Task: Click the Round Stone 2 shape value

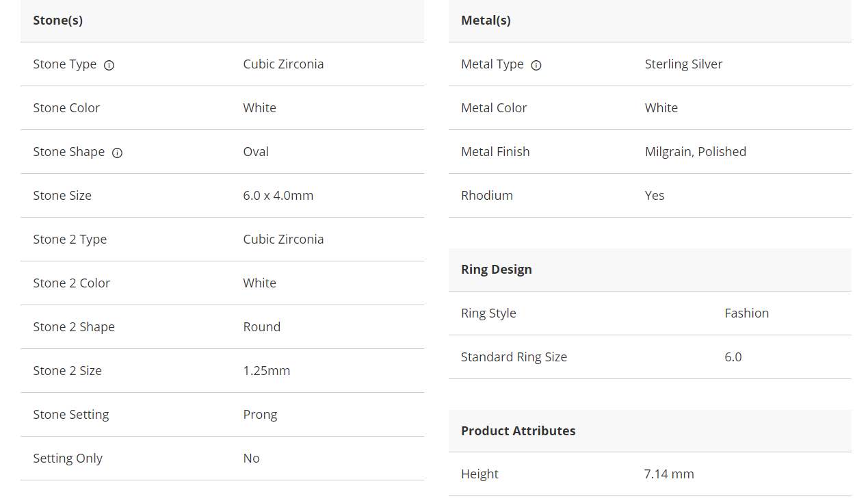Action: click(x=262, y=327)
